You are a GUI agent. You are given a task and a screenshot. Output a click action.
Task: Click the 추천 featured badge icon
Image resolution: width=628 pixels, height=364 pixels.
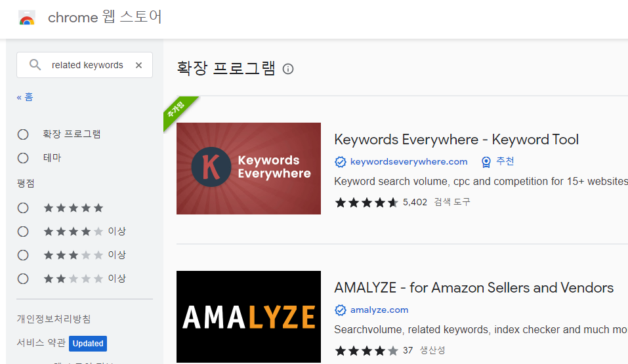[x=486, y=162]
